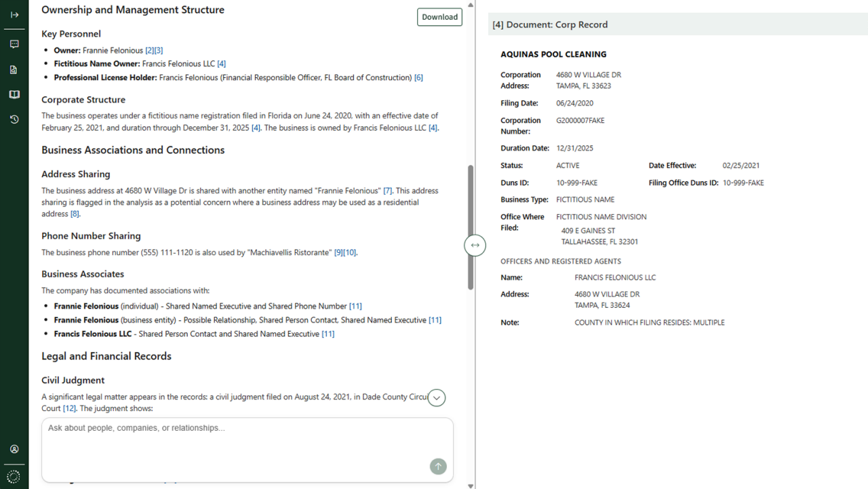Open citation [12] for the civil judgment
This screenshot has width=868, height=489.
(69, 409)
